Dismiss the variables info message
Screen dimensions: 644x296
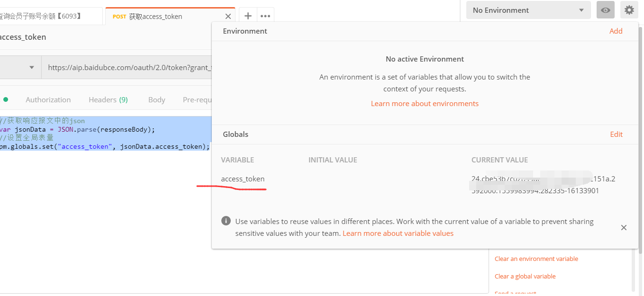point(624,227)
